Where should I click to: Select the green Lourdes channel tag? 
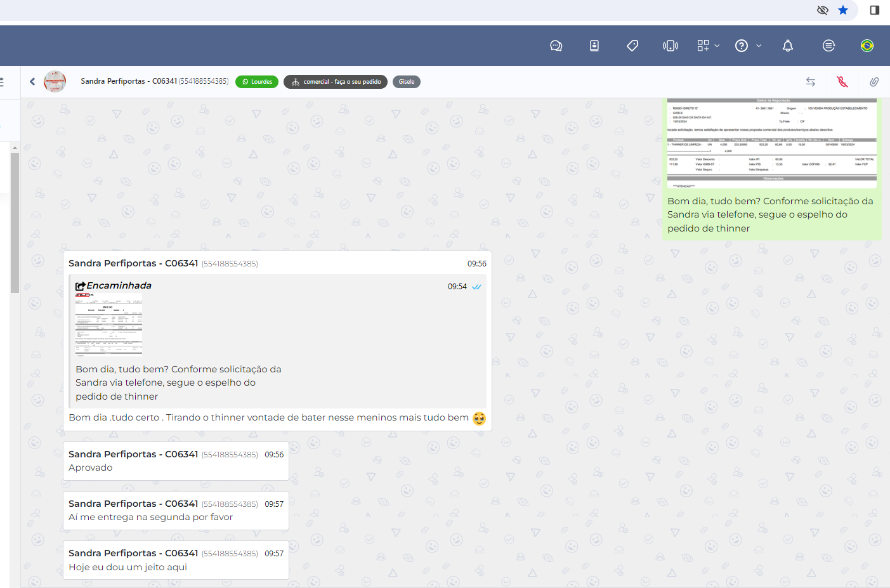coord(257,82)
